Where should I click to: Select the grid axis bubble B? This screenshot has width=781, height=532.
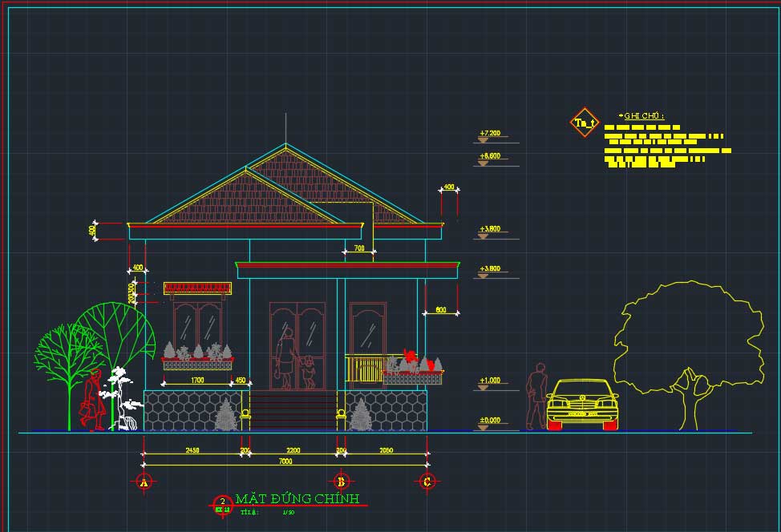point(342,482)
